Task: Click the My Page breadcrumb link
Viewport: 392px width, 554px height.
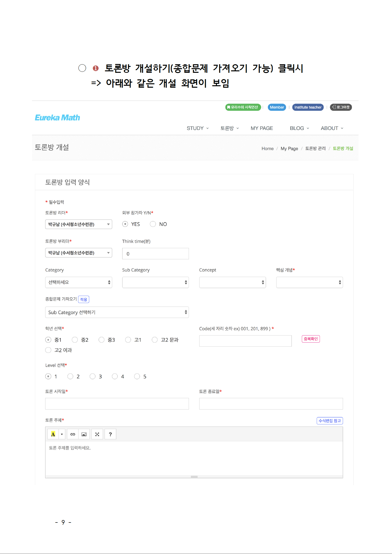Action: point(289,149)
